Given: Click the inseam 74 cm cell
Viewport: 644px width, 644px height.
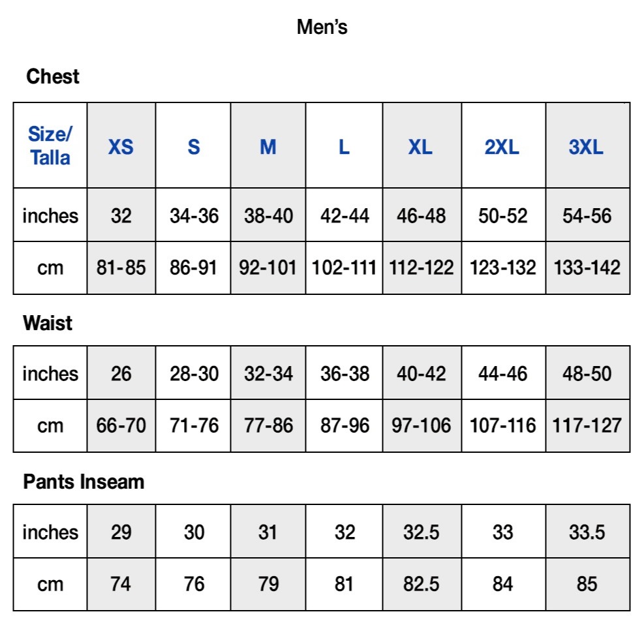Looking at the screenshot, I should pyautogui.click(x=121, y=583).
